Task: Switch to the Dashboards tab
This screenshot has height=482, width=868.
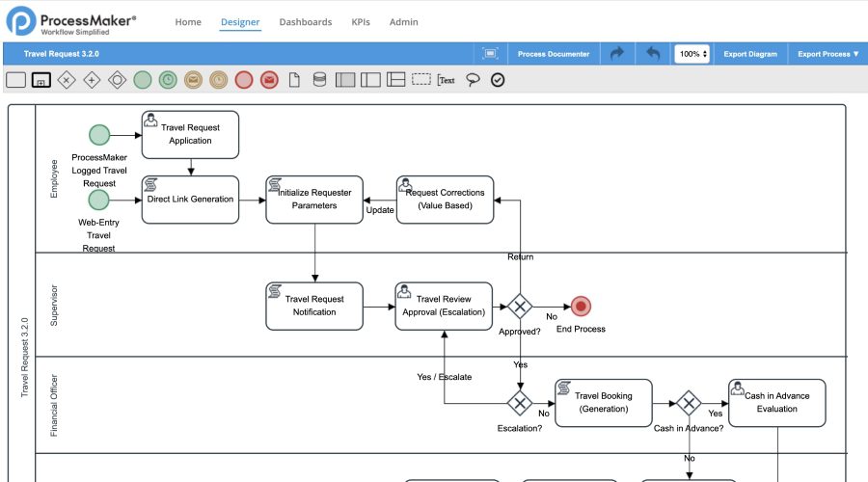Action: coord(306,22)
